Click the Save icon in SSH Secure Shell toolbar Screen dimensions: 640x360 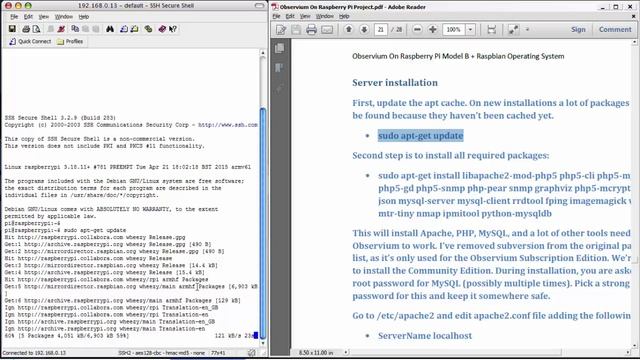coord(12,29)
